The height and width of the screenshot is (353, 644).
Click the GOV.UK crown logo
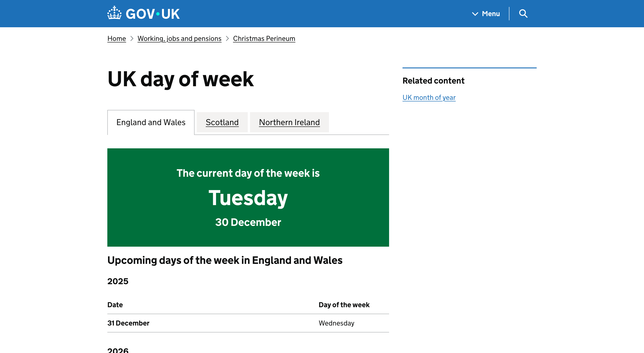[114, 13]
